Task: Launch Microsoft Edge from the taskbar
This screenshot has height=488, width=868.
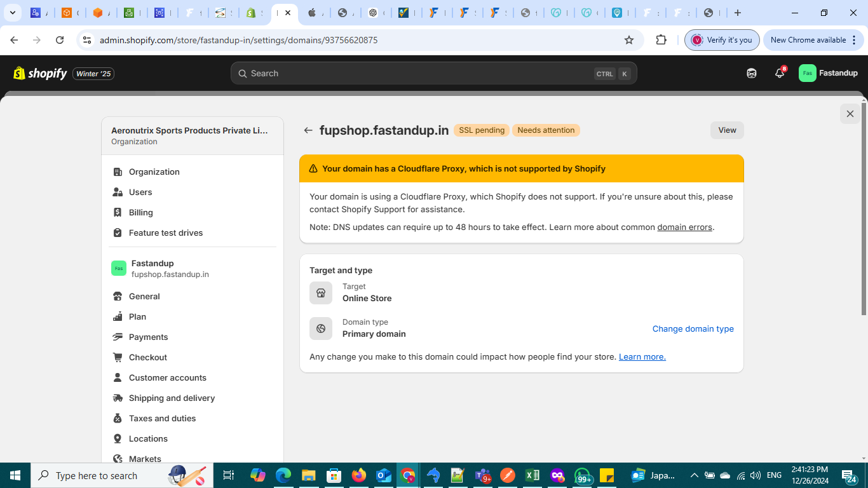Action: tap(283, 475)
